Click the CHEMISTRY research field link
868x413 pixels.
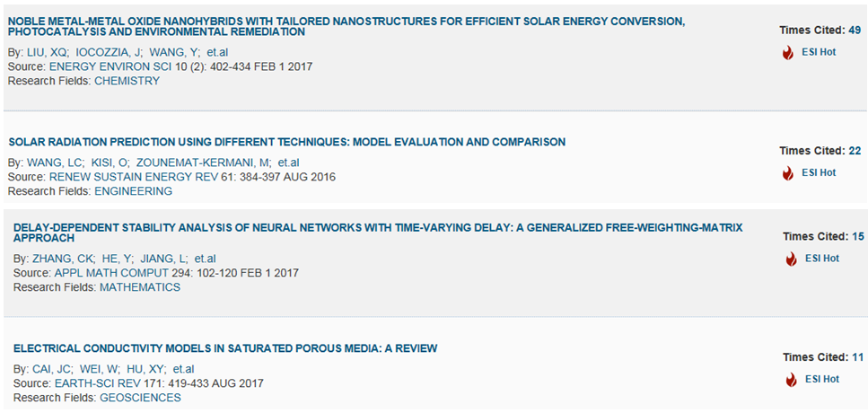coord(127,81)
